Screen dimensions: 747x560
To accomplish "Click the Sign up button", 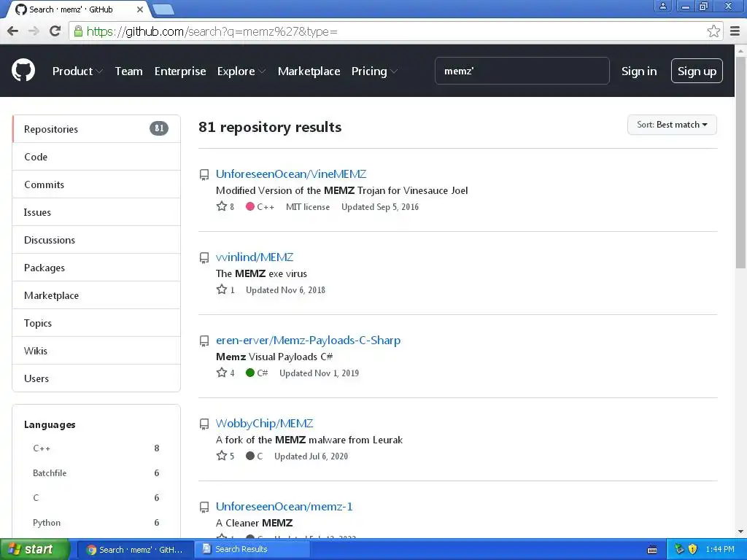I will pyautogui.click(x=697, y=71).
